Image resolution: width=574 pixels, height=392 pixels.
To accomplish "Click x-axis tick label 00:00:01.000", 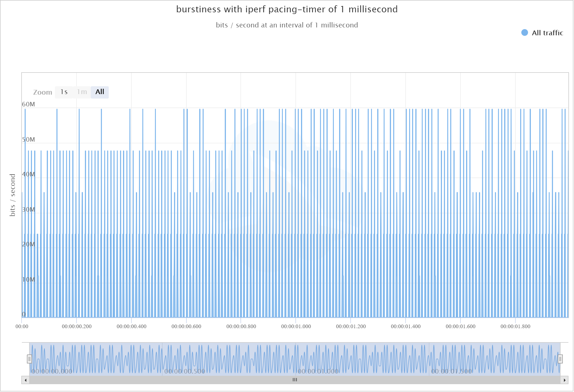I will [296, 326].
